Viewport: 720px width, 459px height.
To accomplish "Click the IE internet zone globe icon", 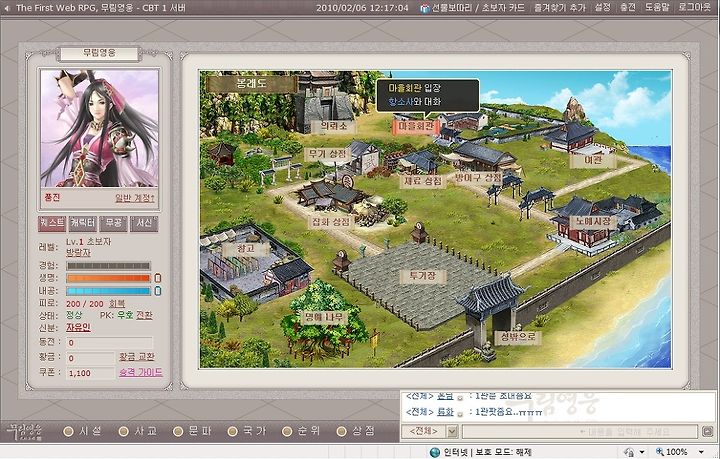I will pos(434,453).
